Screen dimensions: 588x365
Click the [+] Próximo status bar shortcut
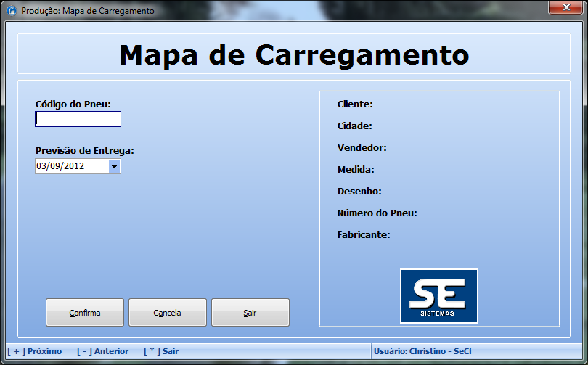[34, 351]
